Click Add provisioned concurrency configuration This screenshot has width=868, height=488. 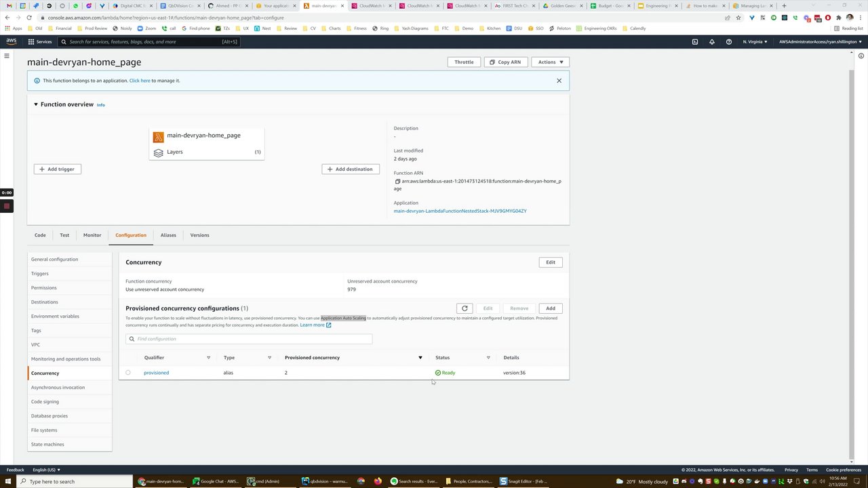click(x=551, y=308)
